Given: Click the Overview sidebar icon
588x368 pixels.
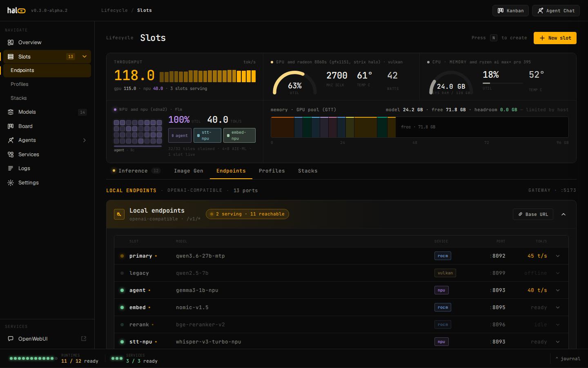Looking at the screenshot, I should pos(11,43).
